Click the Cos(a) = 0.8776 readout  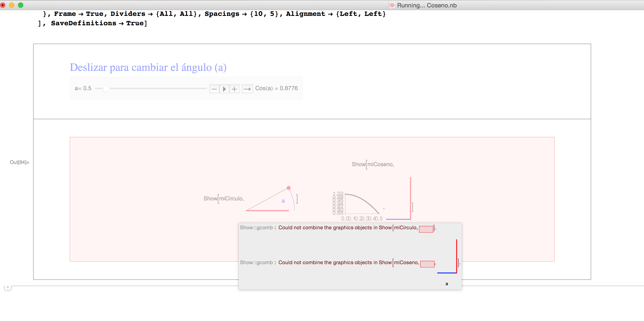point(276,88)
